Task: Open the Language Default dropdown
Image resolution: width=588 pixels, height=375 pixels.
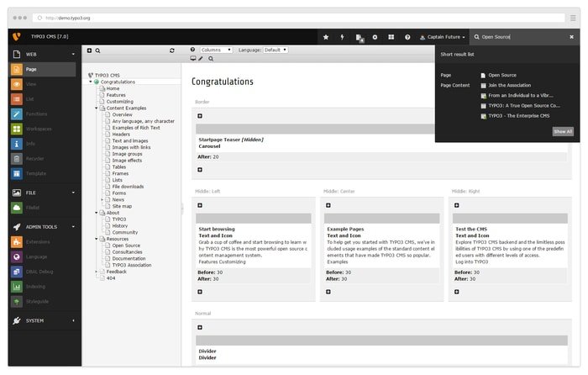Action: tap(276, 50)
